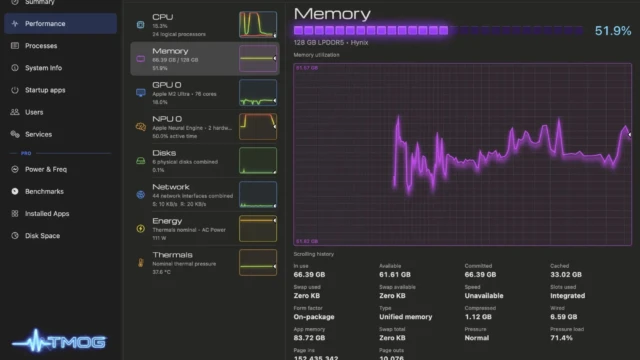Select the Thermals performance row
The image size is (640, 360).
[x=205, y=263]
